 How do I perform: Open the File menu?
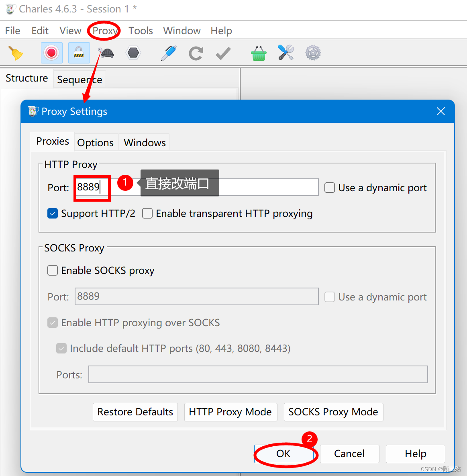[x=13, y=31]
